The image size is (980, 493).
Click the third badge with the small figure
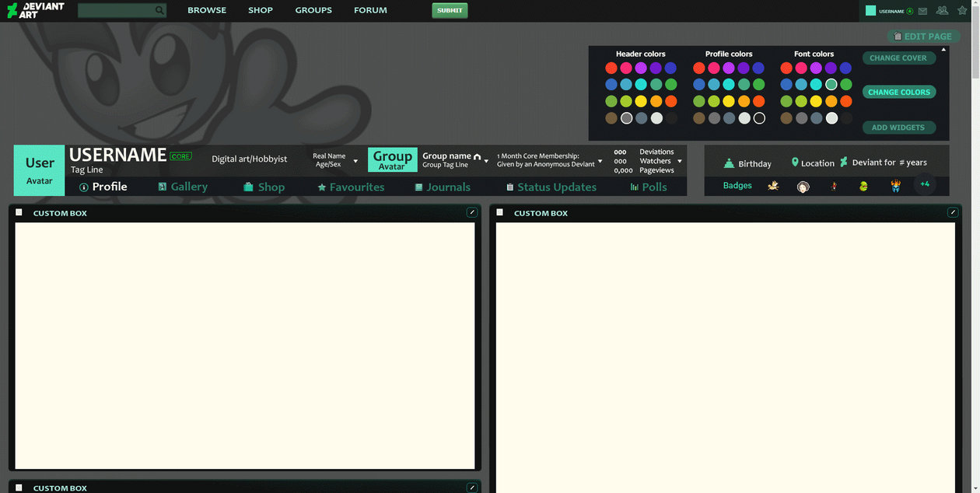[834, 186]
